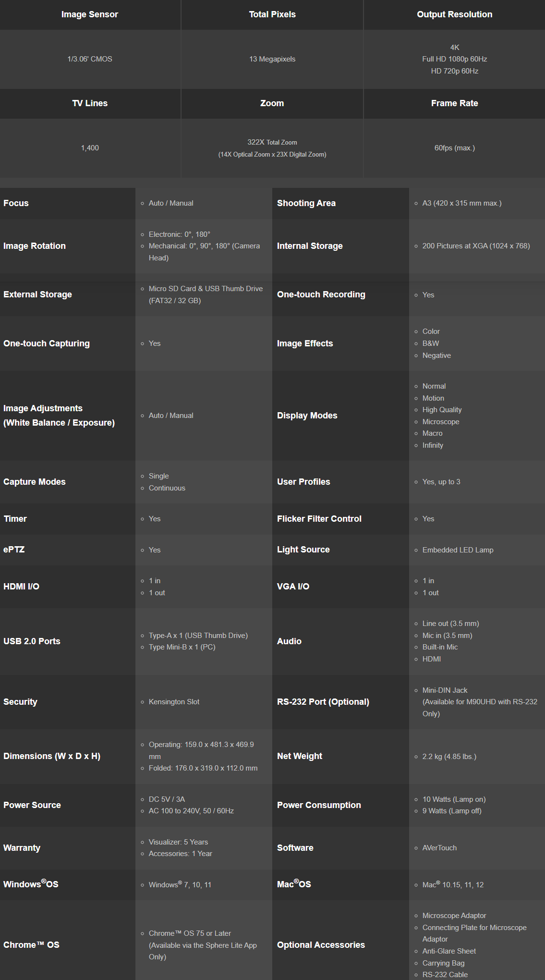The image size is (545, 980).
Task: Click the Shooting Area row label
Action: click(x=306, y=203)
